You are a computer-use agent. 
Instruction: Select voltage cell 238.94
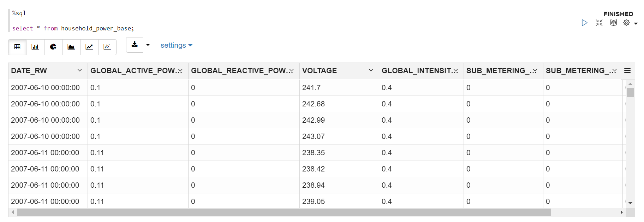[339, 185]
